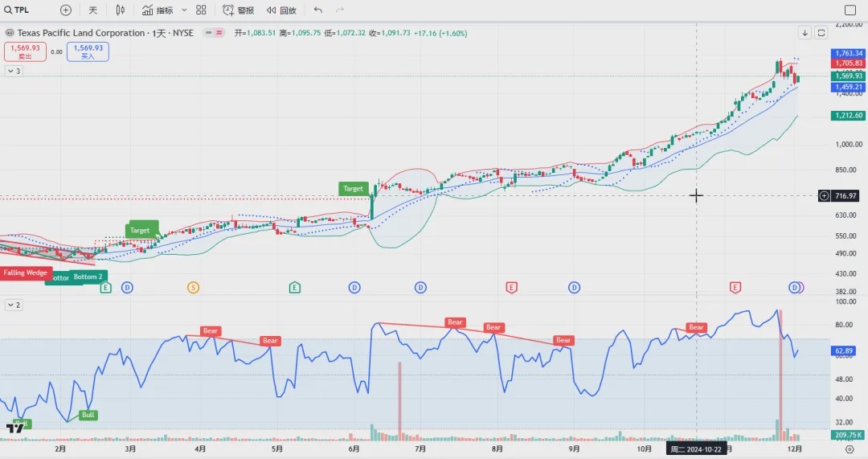868x459 pixels.
Task: Click the orange S split marker
Action: coord(193,287)
